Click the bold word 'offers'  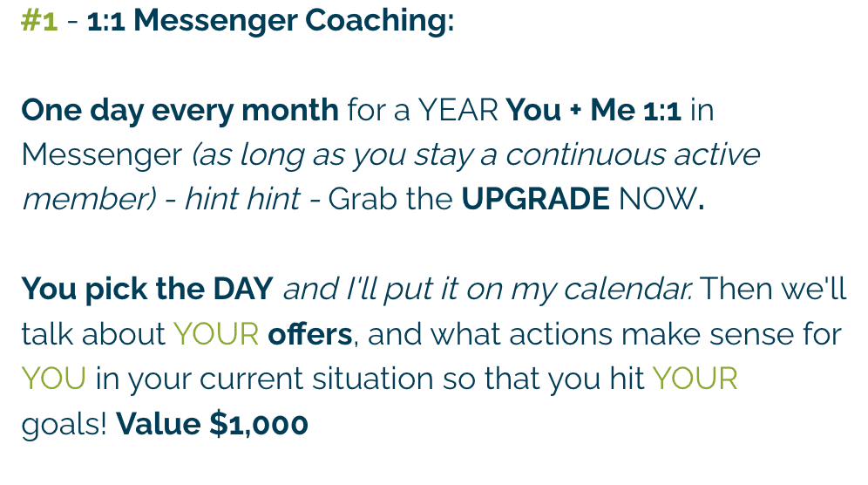click(310, 334)
